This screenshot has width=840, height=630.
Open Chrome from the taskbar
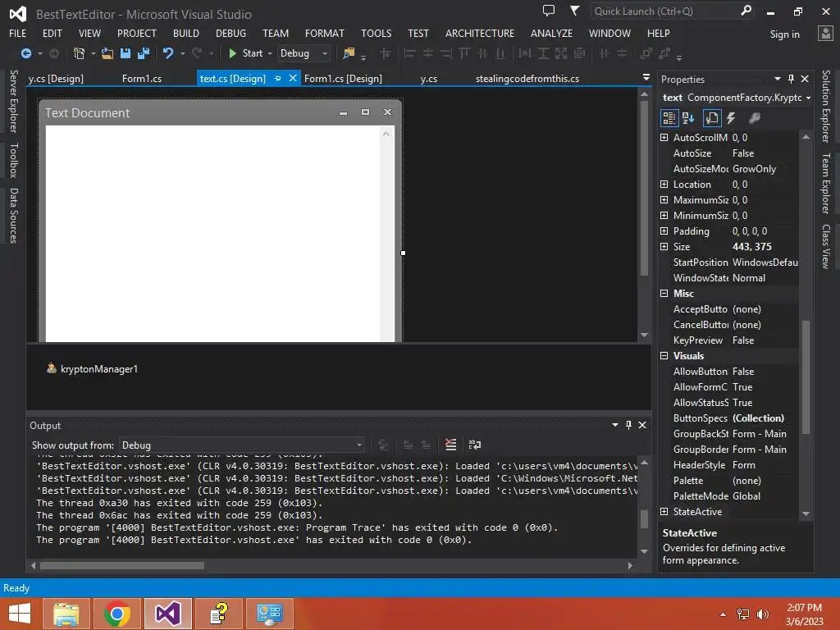tap(116, 614)
